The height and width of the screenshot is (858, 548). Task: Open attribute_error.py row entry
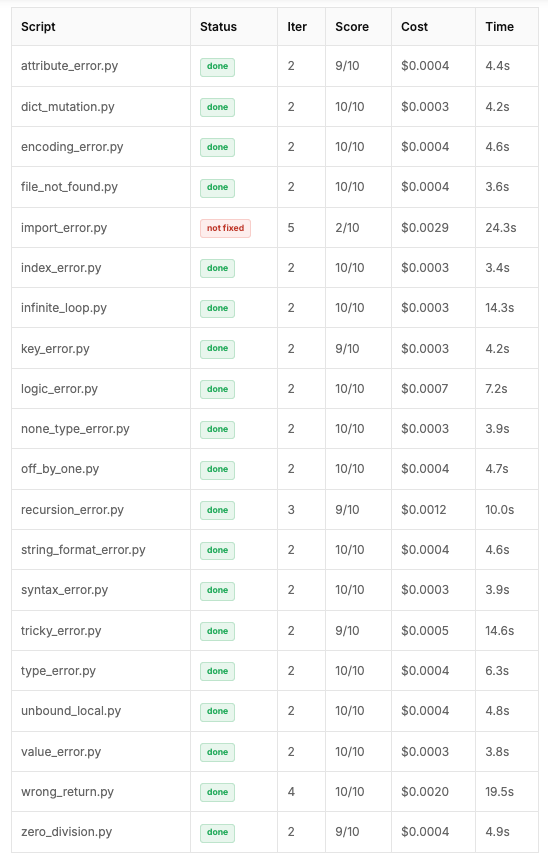click(x=70, y=66)
